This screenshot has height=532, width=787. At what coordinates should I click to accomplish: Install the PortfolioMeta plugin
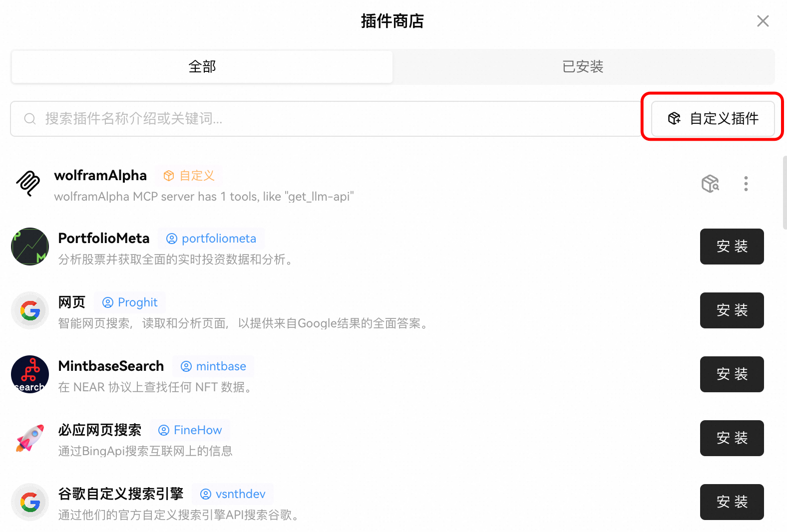coord(732,247)
